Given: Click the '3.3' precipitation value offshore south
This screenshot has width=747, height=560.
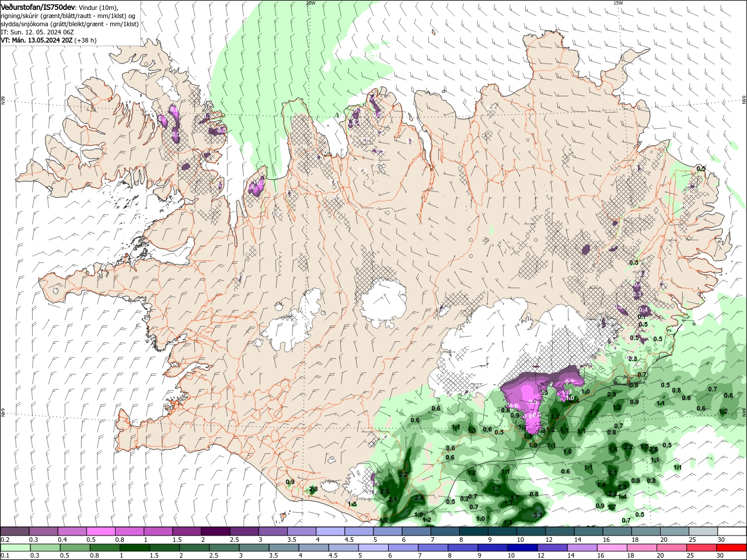Looking at the screenshot, I should 538,515.
